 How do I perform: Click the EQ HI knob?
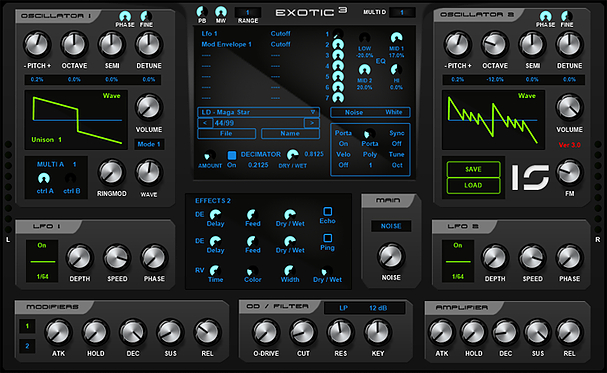click(x=396, y=70)
